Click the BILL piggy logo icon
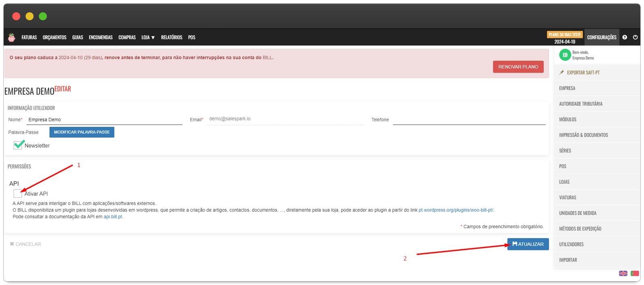The width and height of the screenshot is (644, 285). tap(12, 37)
